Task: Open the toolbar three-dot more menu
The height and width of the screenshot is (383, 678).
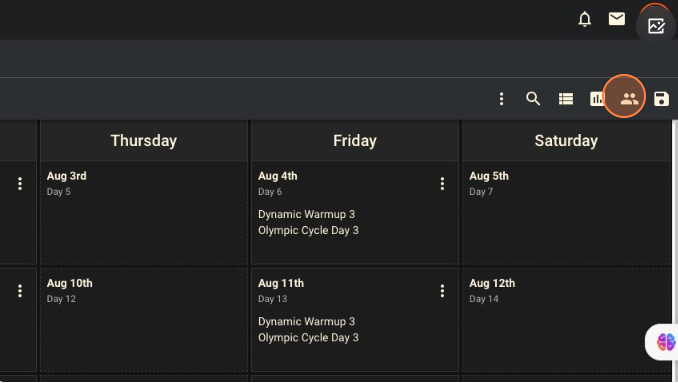Action: pos(502,99)
